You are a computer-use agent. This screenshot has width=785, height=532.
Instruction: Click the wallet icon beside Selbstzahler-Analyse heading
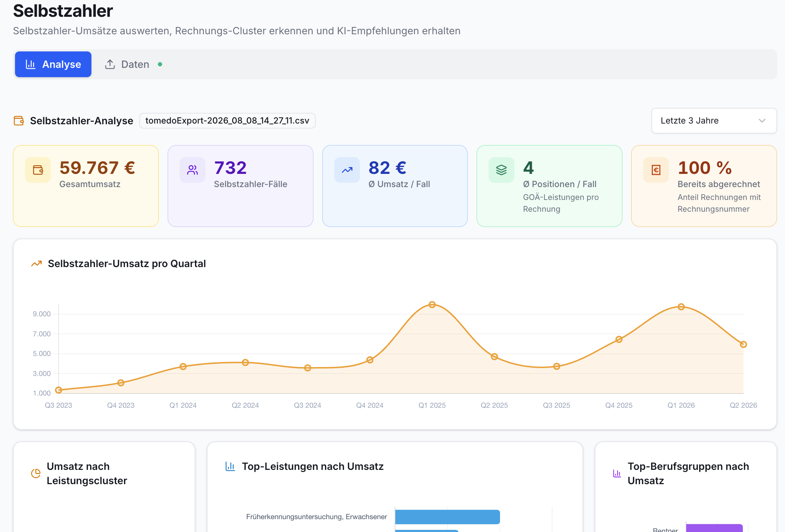pos(19,121)
